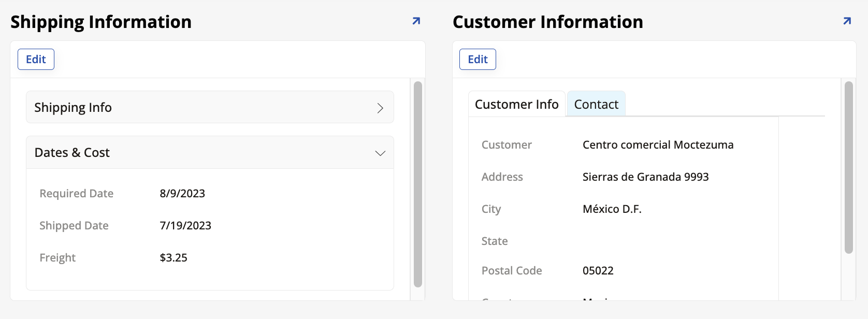This screenshot has height=319, width=868.
Task: Click the Customer Information panel scrollbar
Action: pyautogui.click(x=848, y=167)
